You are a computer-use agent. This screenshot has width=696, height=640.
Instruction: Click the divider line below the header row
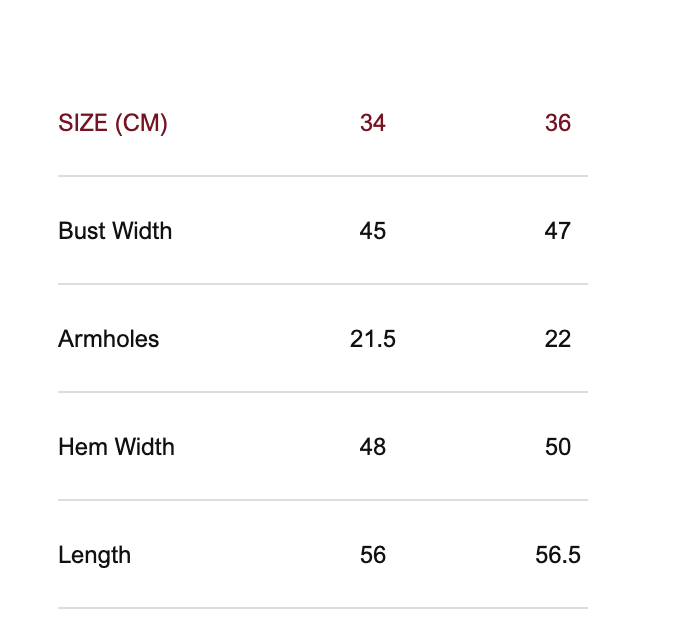323,176
